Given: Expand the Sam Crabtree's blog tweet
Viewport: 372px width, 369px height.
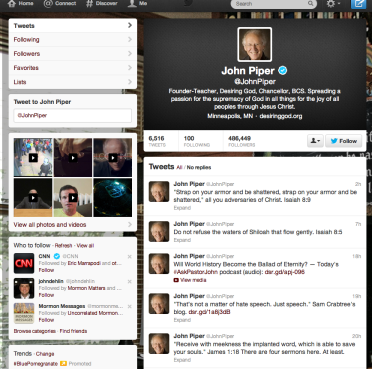Looking at the screenshot, I should (x=182, y=320).
